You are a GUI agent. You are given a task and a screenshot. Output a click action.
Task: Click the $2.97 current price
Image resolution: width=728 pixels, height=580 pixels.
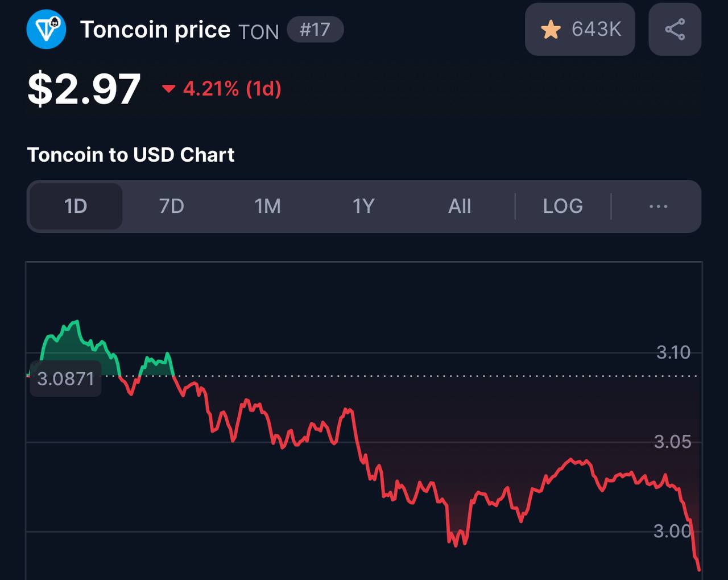pyautogui.click(x=84, y=89)
